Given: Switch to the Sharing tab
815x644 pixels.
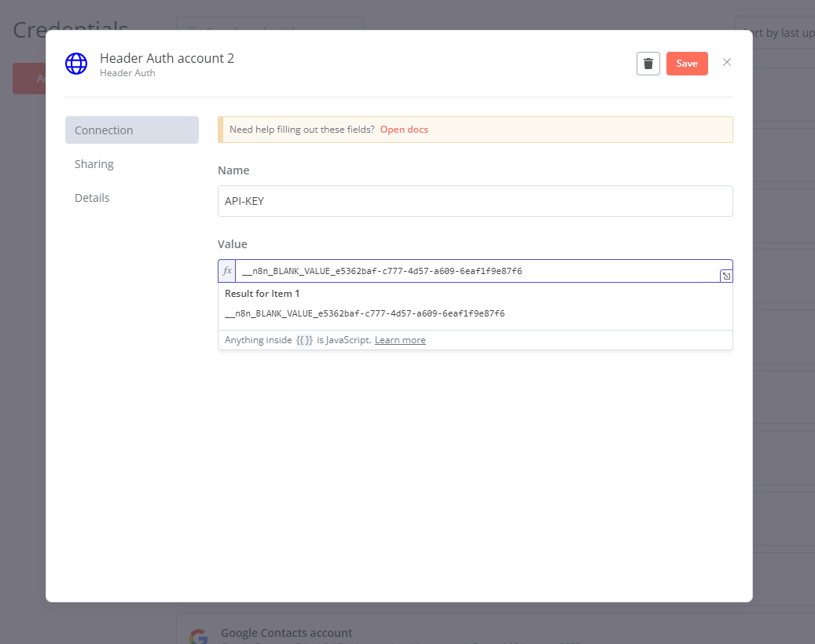Looking at the screenshot, I should (94, 164).
